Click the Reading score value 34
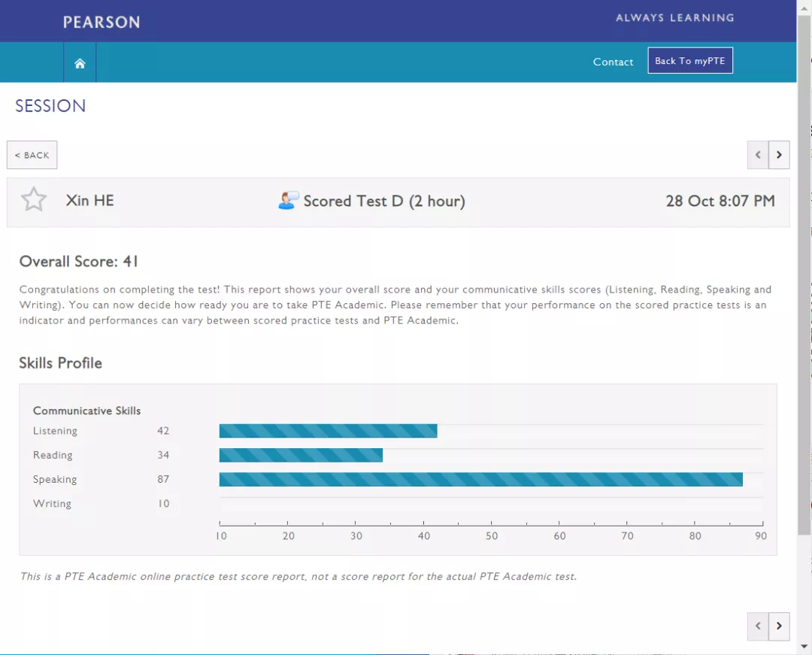The width and height of the screenshot is (812, 655). [163, 455]
